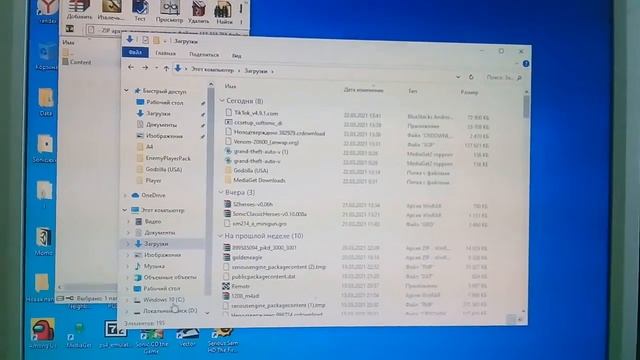Viewport: 640px width, 360px height.
Task: Click the Explorer back arrow
Action: (x=131, y=67)
